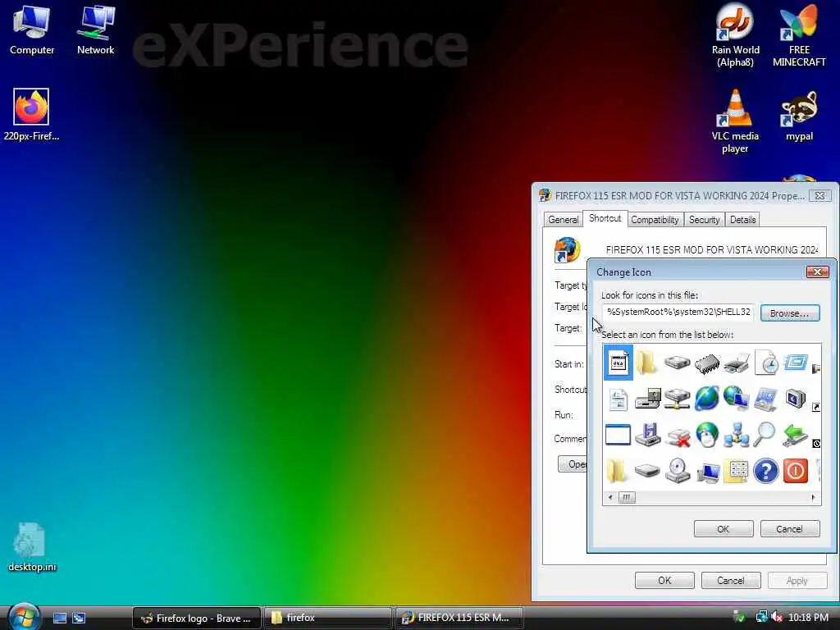Select Rain World (Alpha8) shortcut

click(x=736, y=36)
